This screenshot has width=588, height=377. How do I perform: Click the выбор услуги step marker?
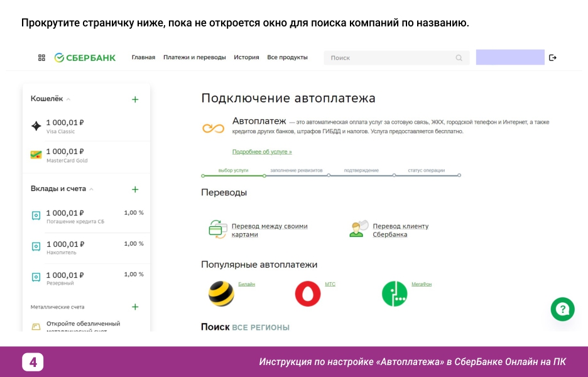tap(233, 170)
